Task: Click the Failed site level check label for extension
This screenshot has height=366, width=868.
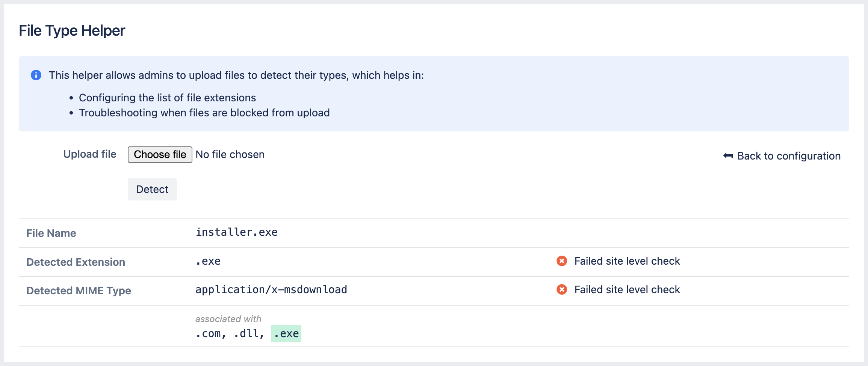Action: [627, 261]
